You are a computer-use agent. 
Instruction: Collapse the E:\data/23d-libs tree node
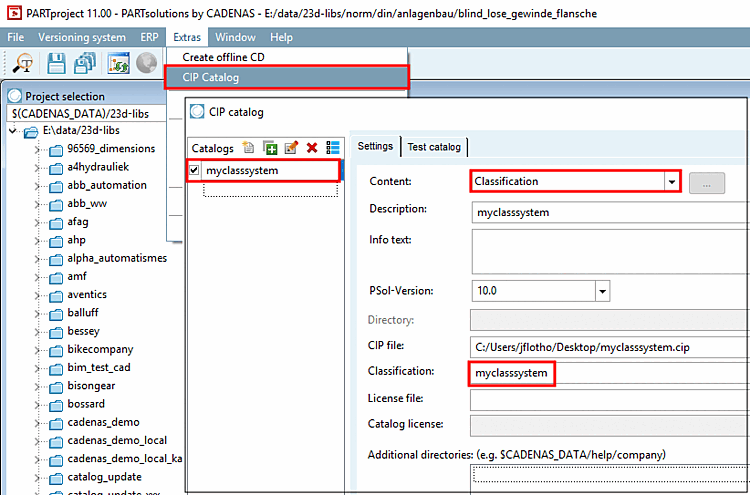[x=13, y=131]
